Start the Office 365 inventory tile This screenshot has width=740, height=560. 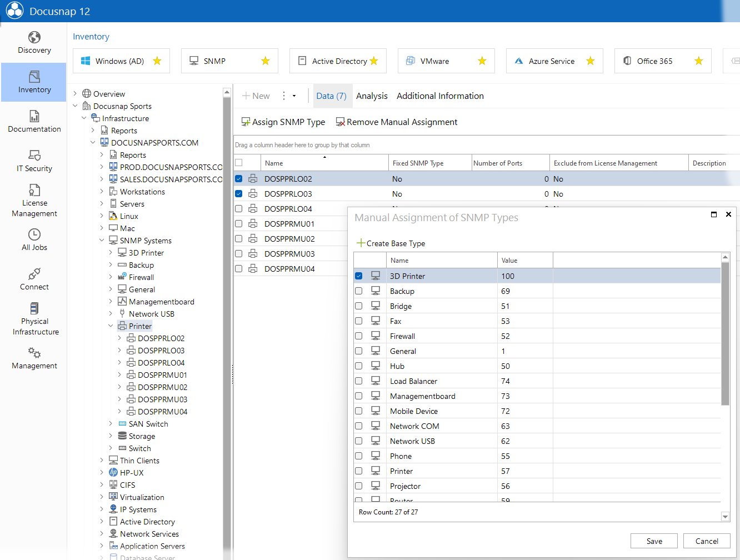663,61
